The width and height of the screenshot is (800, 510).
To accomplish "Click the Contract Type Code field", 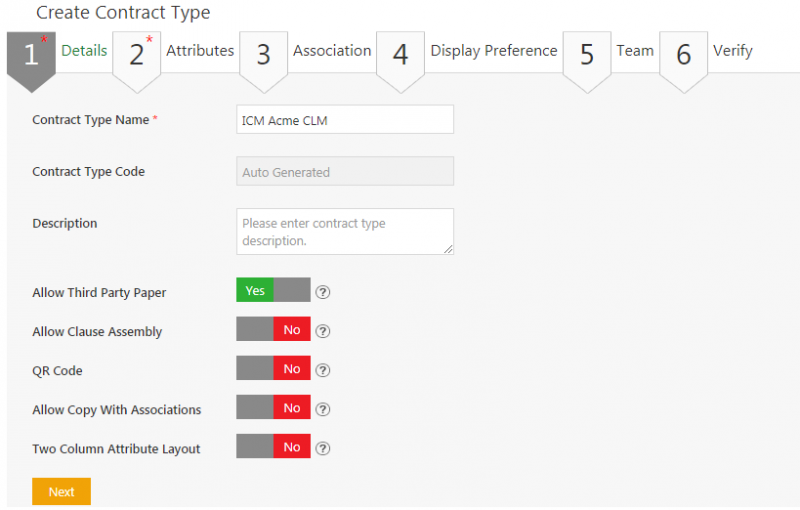I will (344, 172).
